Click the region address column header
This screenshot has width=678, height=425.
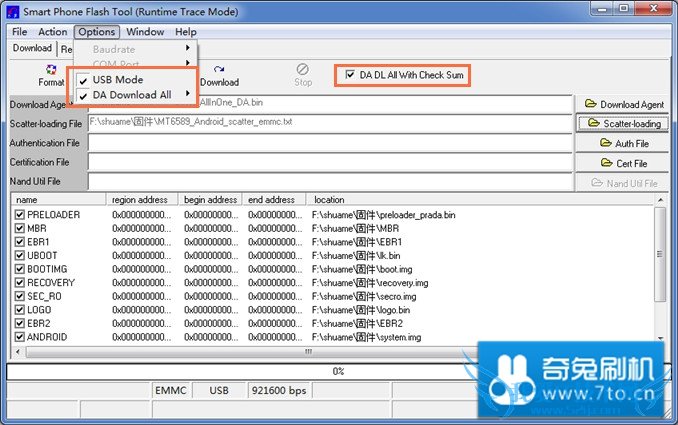coord(142,200)
